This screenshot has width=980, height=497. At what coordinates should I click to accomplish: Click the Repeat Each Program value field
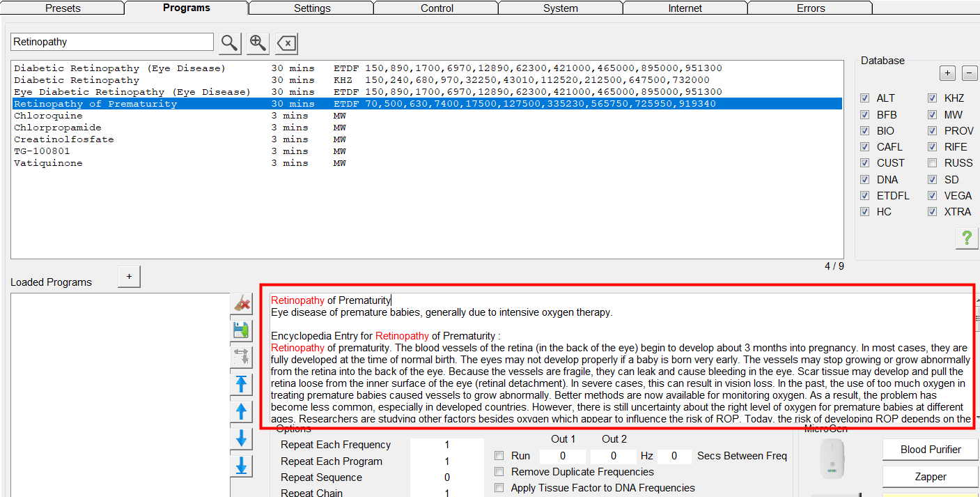(x=446, y=461)
